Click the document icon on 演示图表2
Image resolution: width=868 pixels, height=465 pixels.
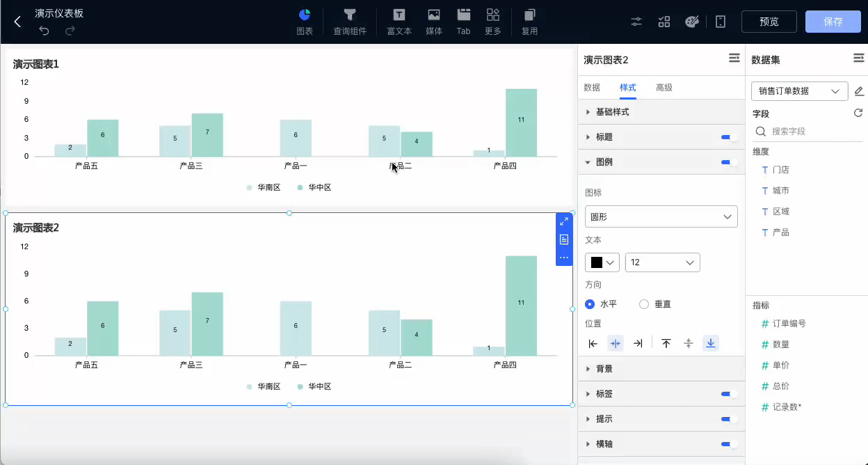564,239
